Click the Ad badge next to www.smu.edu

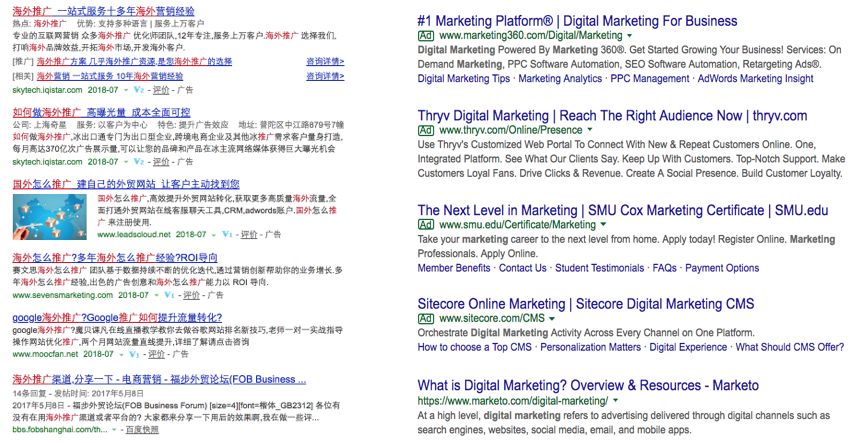pyautogui.click(x=426, y=224)
